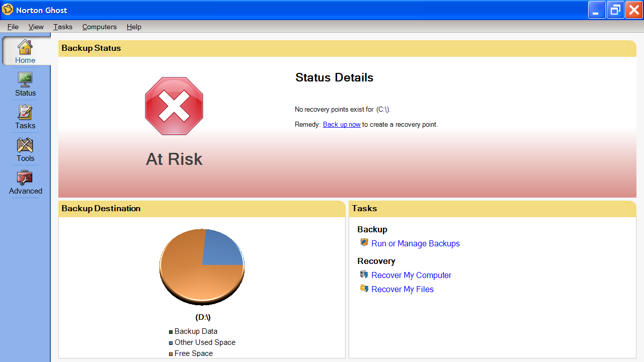The image size is (644, 362).
Task: Click the folder icon beside Recover My Files
Action: pos(364,289)
